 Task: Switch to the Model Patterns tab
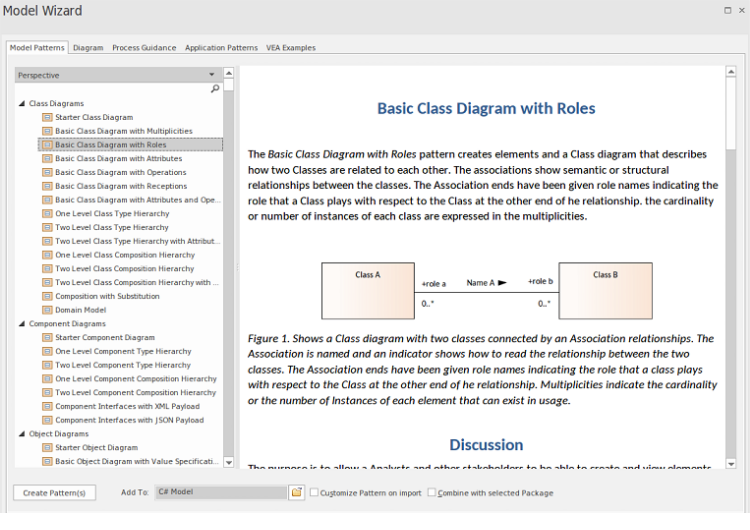click(x=37, y=47)
